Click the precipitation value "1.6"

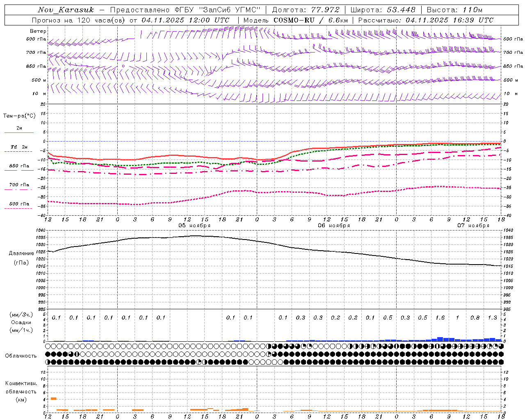click(440, 318)
